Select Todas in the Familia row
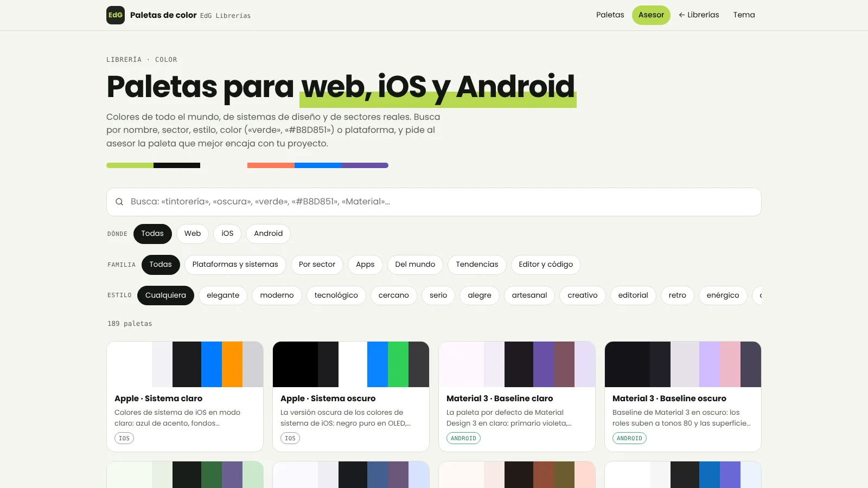 coord(161,265)
